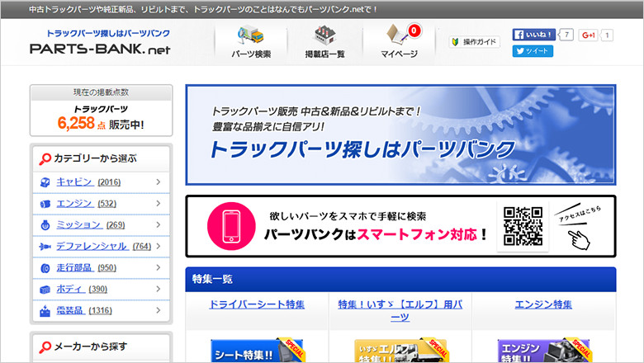Image resolution: width=644 pixels, height=363 pixels.
Task: Open the いすゞ エルフ用パーツ feature link
Action: pyautogui.click(x=400, y=310)
